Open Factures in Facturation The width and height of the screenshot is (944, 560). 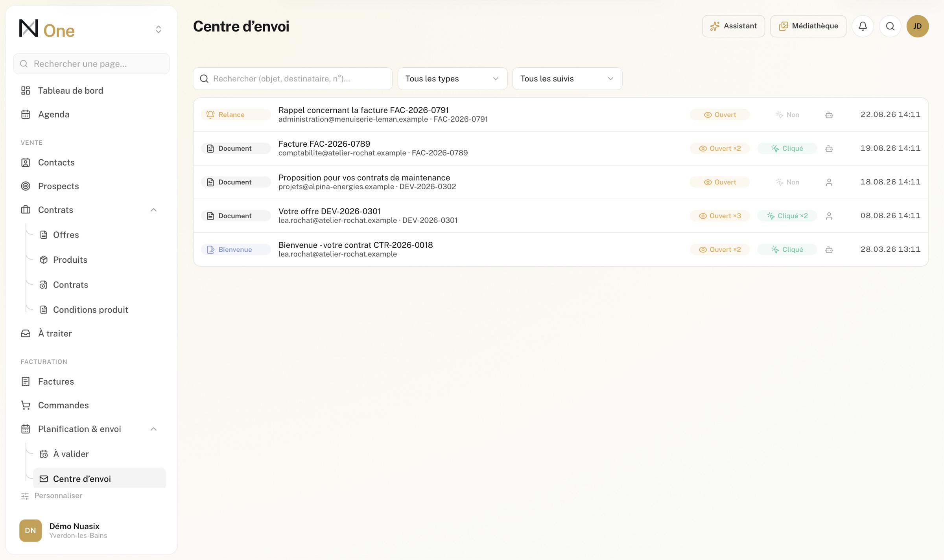tap(91, 381)
